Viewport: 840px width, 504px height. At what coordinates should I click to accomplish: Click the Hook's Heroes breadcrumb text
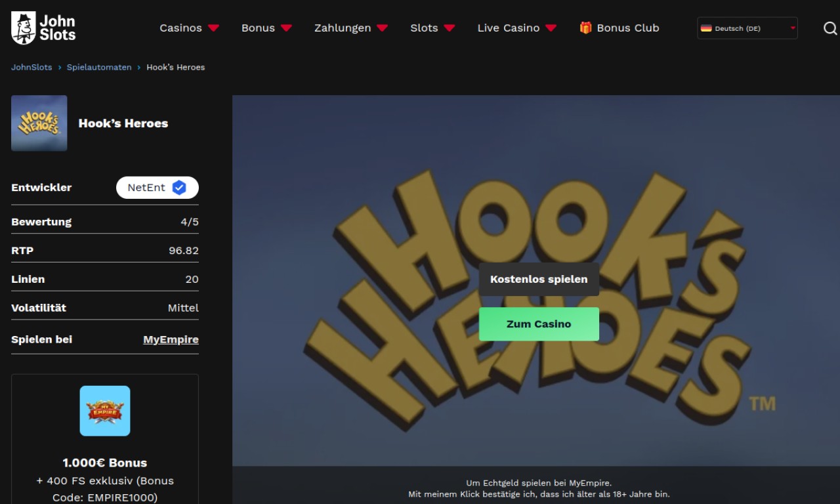point(176,67)
